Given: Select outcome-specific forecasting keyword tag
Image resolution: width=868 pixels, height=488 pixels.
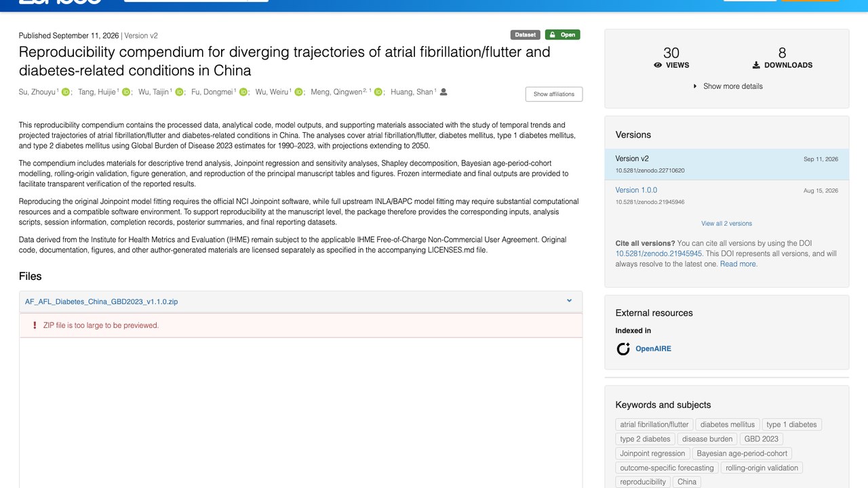Looking at the screenshot, I should pos(667,468).
